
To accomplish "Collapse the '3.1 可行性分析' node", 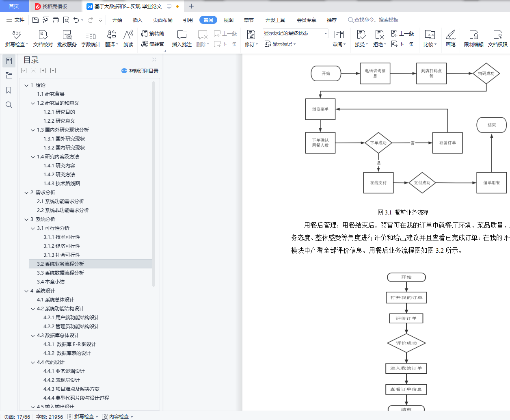I will [33, 228].
